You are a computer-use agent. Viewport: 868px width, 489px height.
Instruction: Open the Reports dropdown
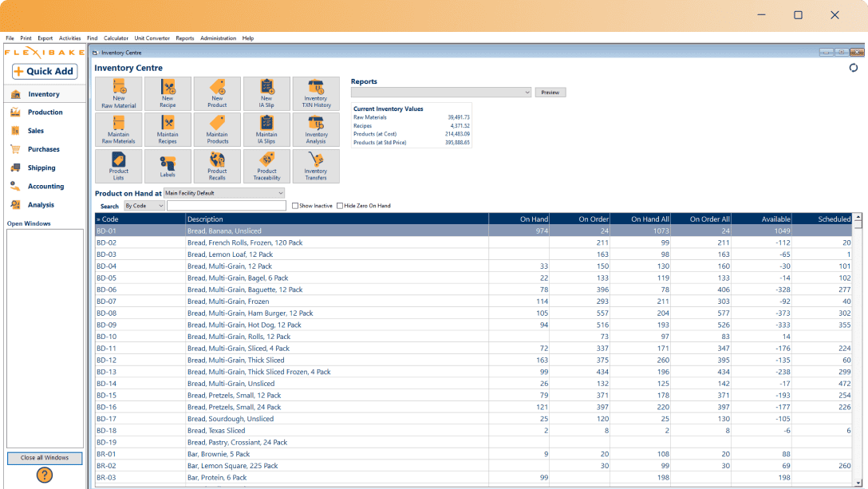coord(527,92)
